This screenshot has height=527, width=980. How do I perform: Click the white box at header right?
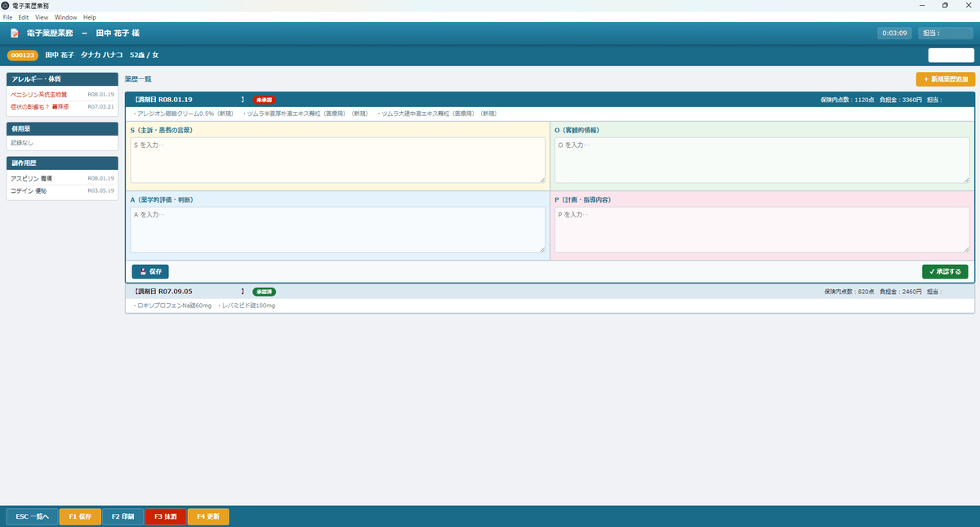951,56
